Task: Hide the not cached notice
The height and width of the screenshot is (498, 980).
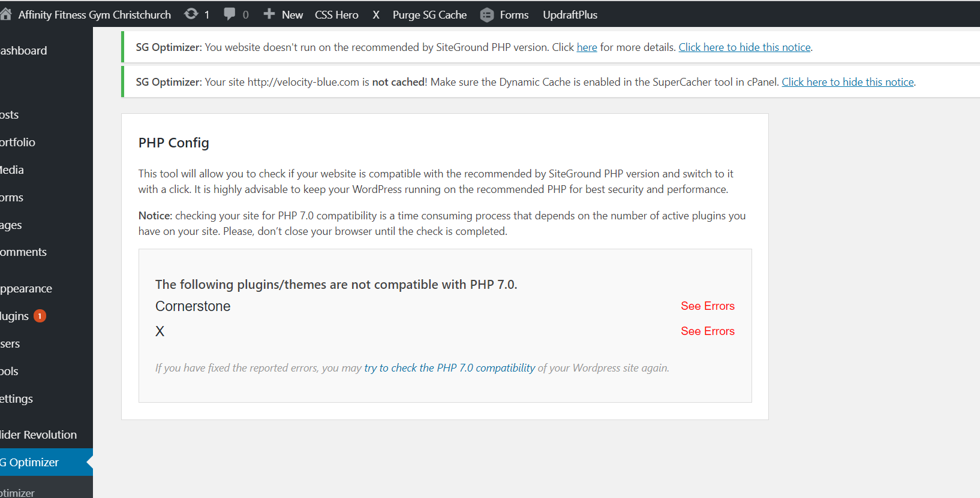Action: pos(847,82)
